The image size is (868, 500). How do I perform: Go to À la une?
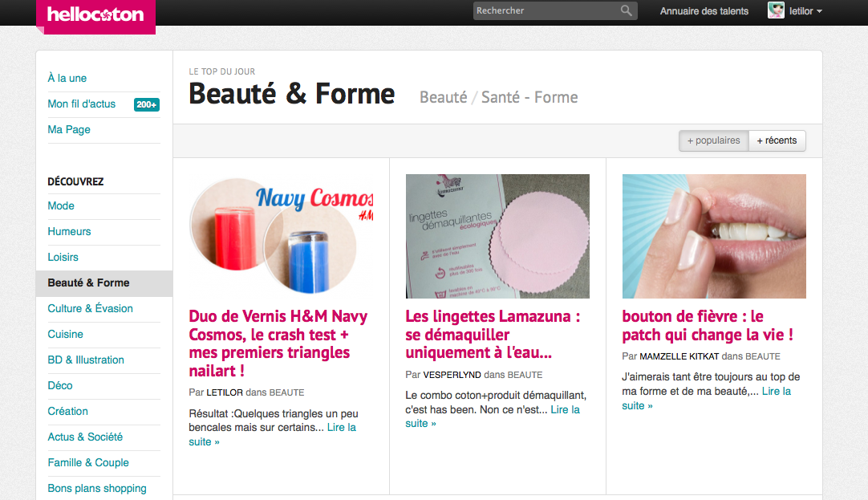(67, 78)
